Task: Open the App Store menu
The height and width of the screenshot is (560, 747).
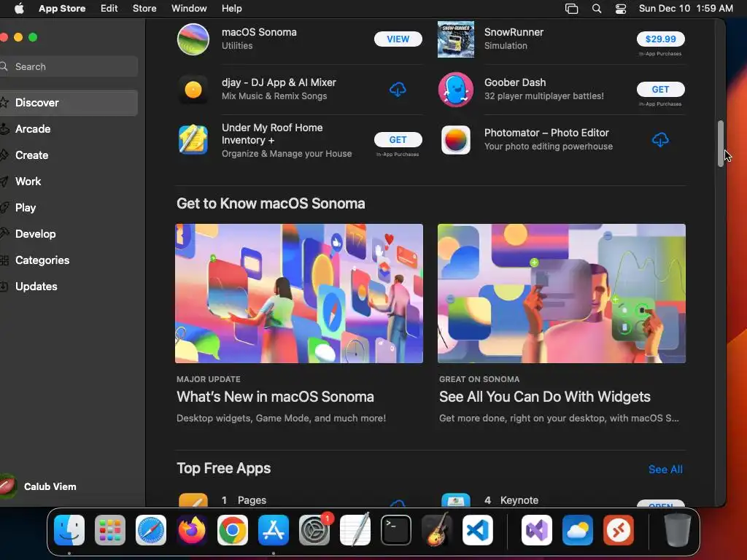Action: (x=62, y=9)
